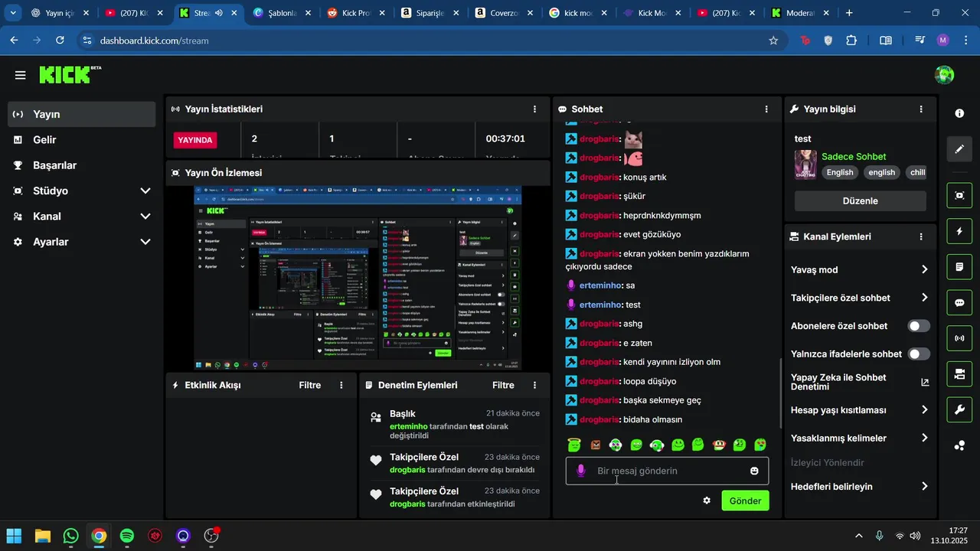The height and width of the screenshot is (551, 980).
Task: Click the stream preview thumbnail
Action: (358, 278)
